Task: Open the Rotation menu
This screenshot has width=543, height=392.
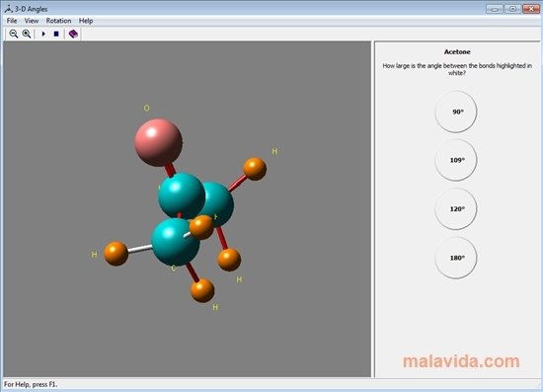Action: pyautogui.click(x=58, y=21)
